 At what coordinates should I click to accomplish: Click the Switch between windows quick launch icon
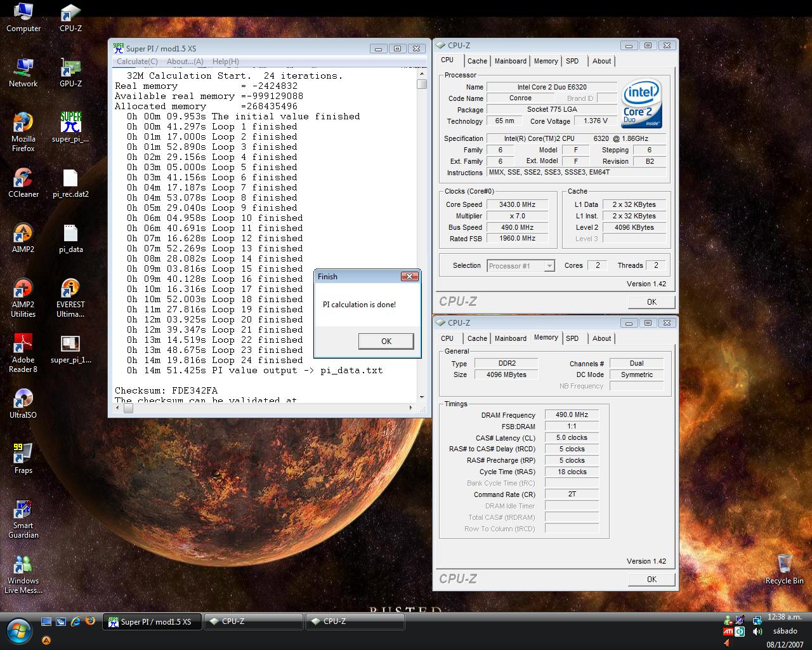[x=61, y=621]
